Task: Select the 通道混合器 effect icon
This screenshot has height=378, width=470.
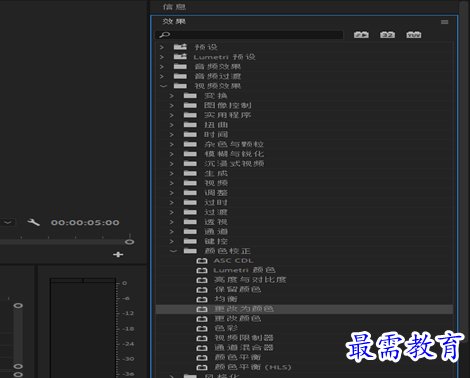Action: click(x=202, y=348)
